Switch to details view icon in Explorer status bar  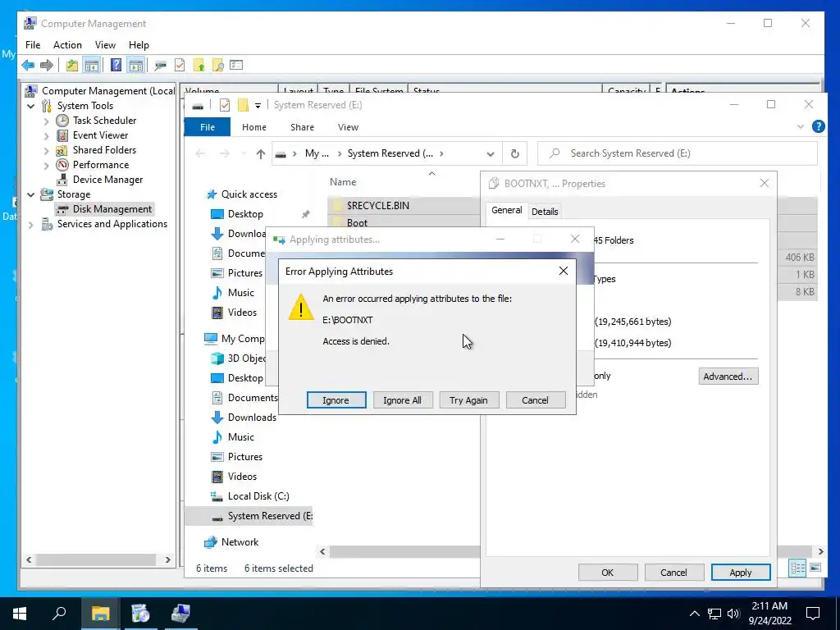tap(797, 568)
